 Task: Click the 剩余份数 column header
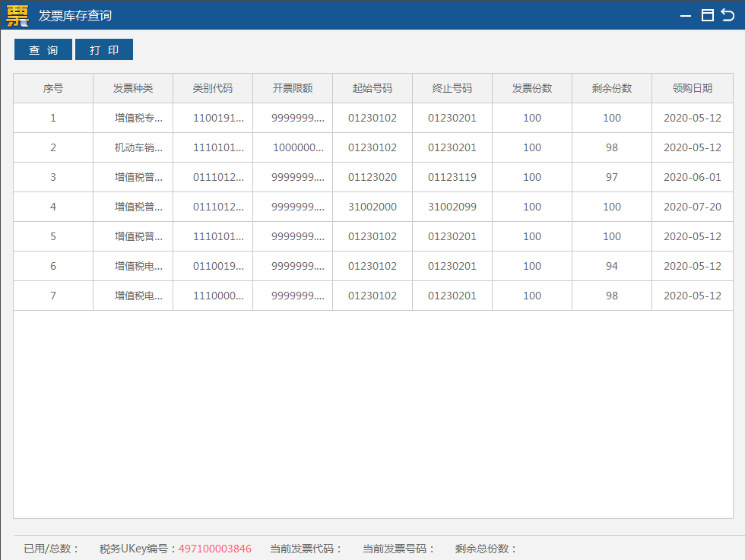[612, 88]
